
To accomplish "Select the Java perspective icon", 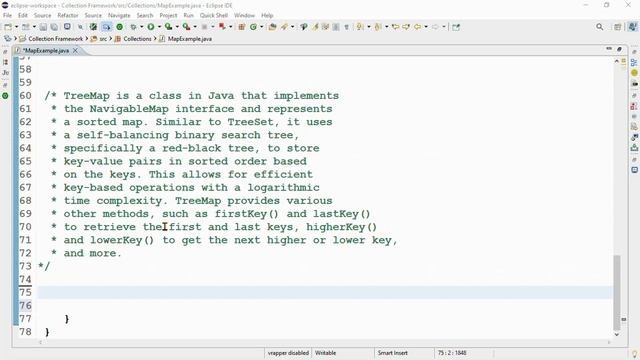I will pos(633,27).
